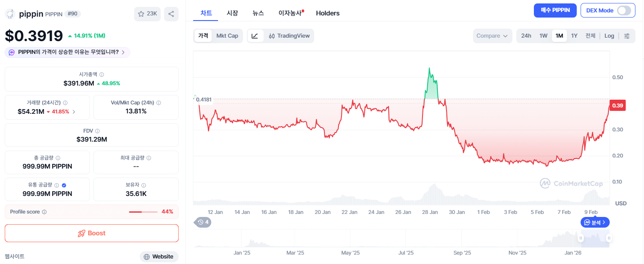
Task: Open AI explanation of why PIPPIN price rose
Action: (67, 52)
